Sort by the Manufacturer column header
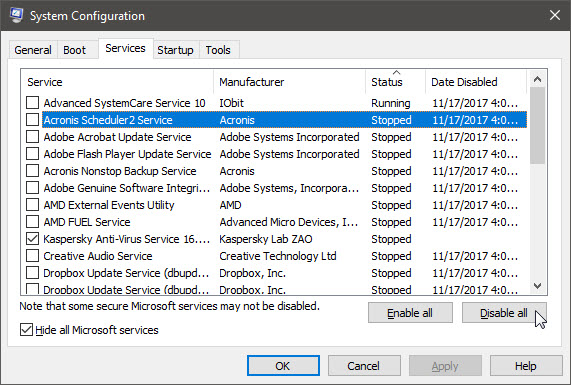The height and width of the screenshot is (385, 571). [290, 82]
